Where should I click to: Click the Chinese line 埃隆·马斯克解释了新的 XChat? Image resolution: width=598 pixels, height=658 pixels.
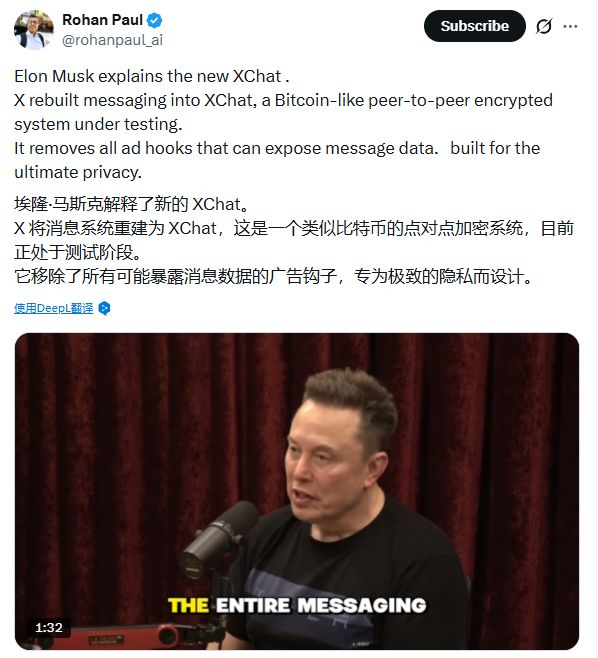[132, 204]
